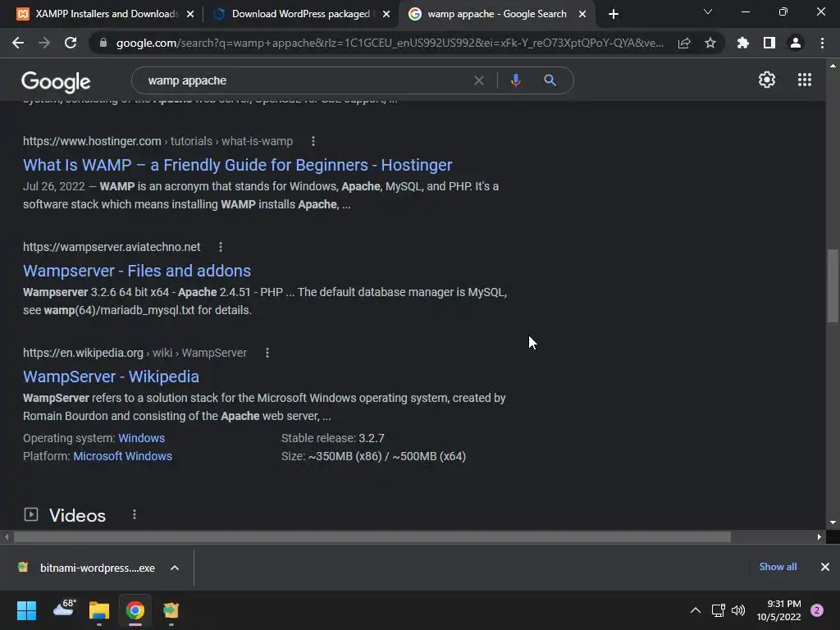Screen dimensions: 840x630
Task: Bookmark this page with the star
Action: coord(710,43)
